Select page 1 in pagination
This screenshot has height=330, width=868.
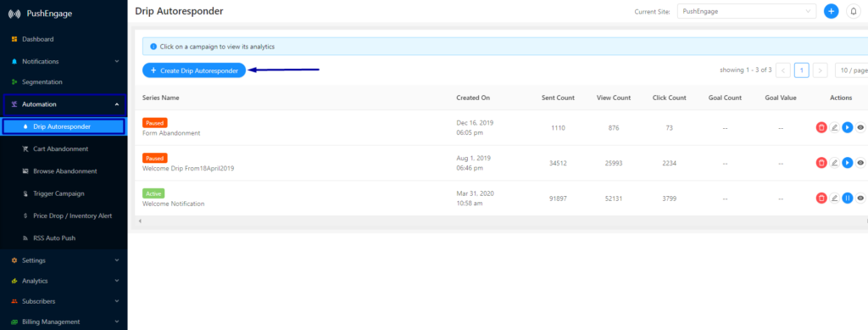click(x=802, y=70)
